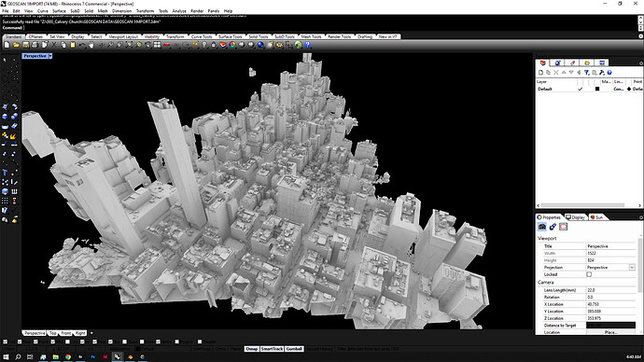
Task: Open the Analyze menu
Action: coord(179,11)
